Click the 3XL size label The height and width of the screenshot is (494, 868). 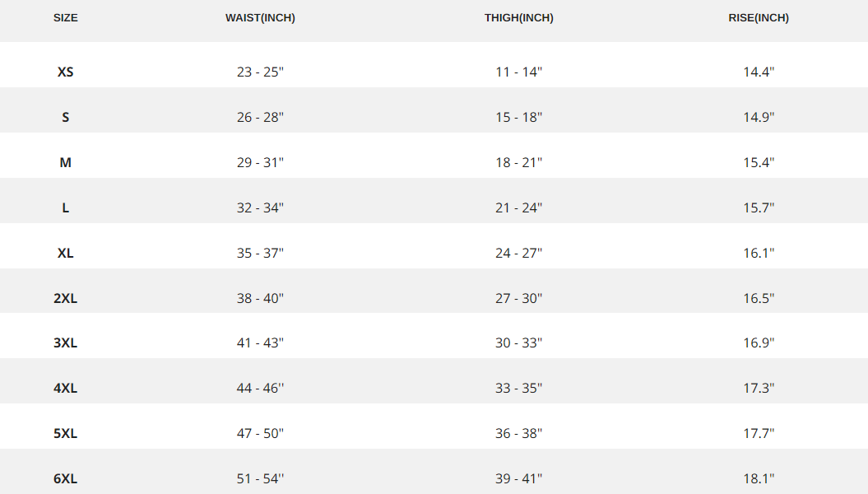[x=66, y=343]
